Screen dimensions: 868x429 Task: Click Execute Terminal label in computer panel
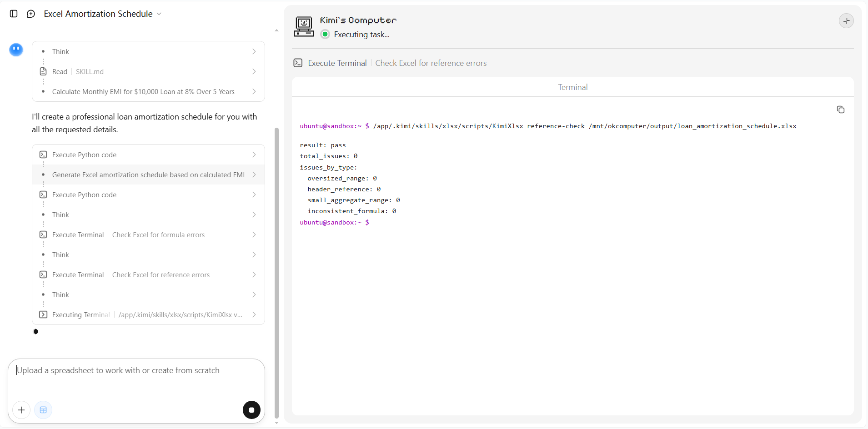337,63
